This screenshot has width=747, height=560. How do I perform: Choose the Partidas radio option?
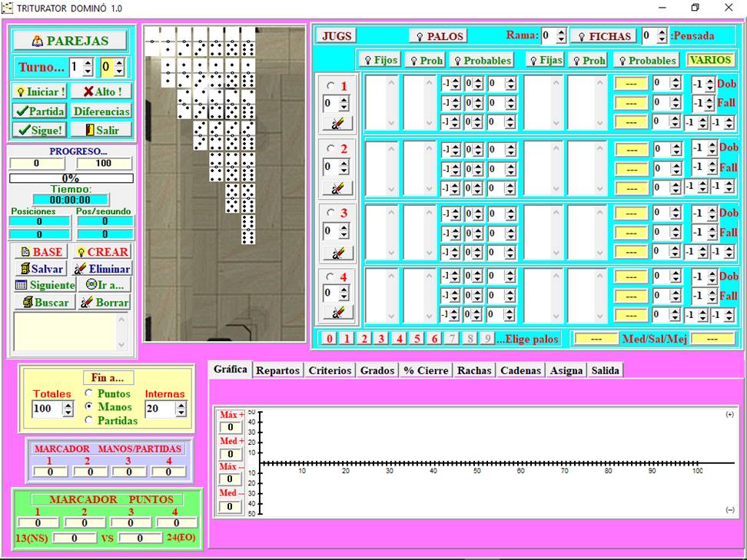click(89, 420)
